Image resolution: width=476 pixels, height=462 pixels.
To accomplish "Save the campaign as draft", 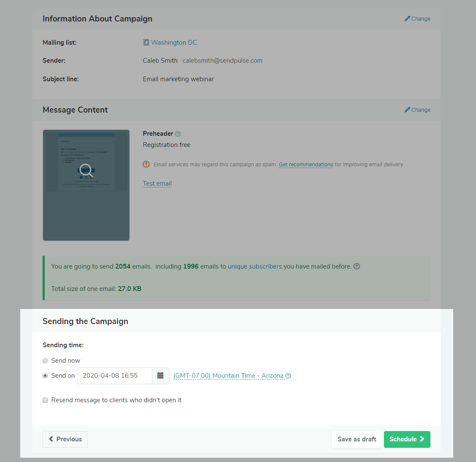I will 356,439.
